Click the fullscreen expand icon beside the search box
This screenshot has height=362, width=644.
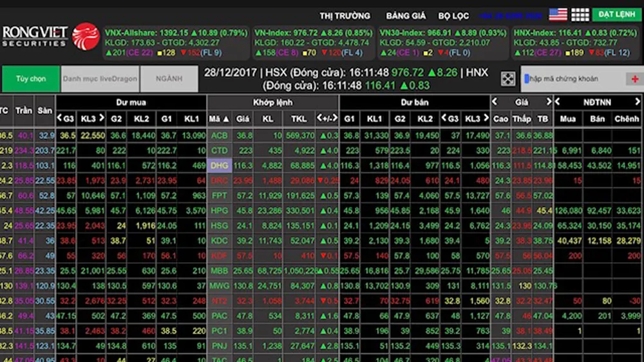point(508,79)
